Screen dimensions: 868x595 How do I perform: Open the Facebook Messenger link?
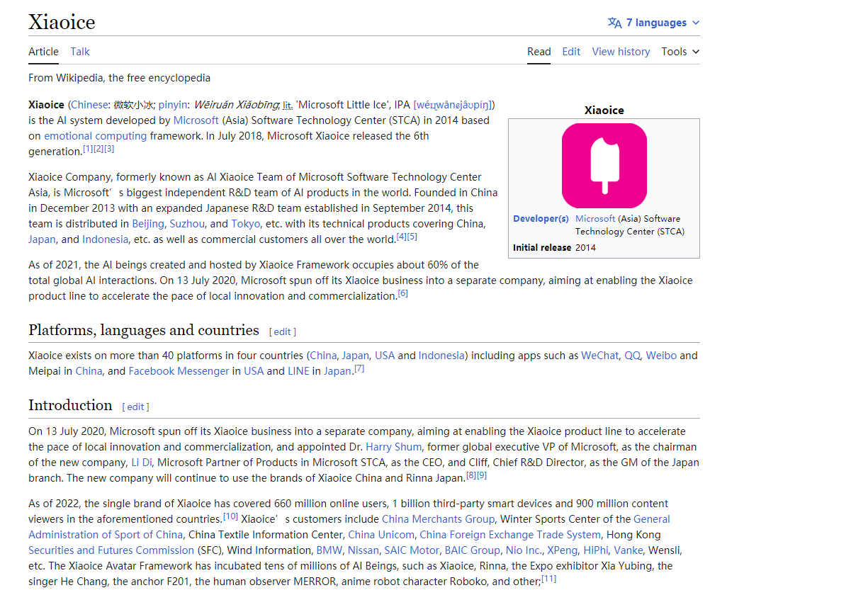pyautogui.click(x=179, y=371)
